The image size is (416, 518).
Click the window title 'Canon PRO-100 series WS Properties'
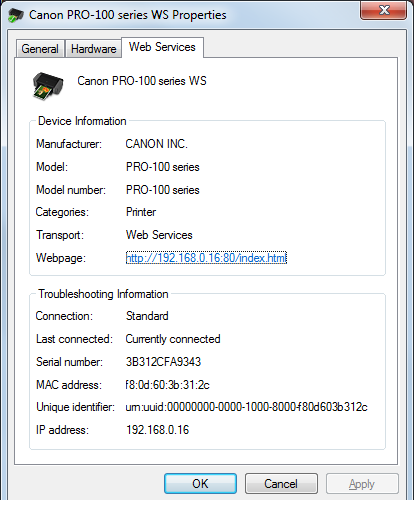[128, 15]
